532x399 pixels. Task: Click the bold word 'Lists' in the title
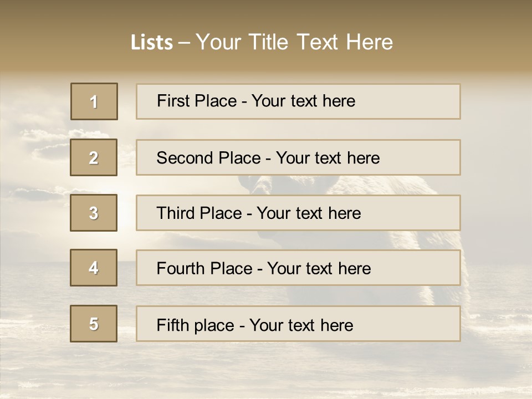[152, 43]
